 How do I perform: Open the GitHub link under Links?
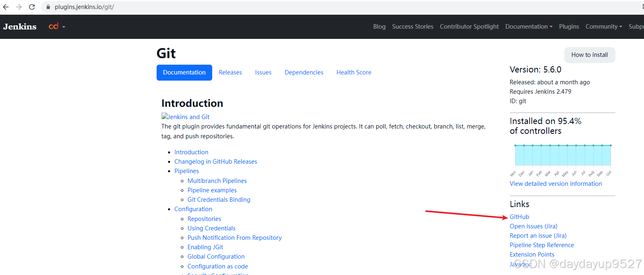[519, 217]
